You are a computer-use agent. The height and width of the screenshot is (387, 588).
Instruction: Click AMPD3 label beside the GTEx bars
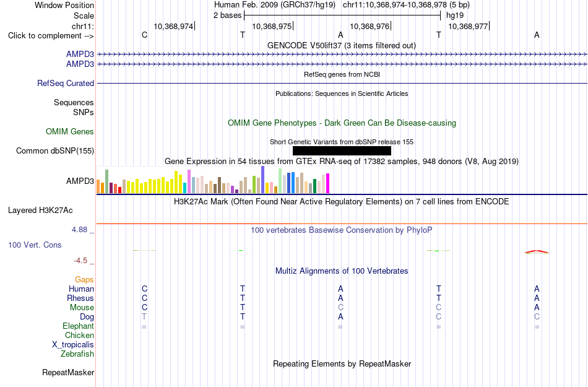80,181
